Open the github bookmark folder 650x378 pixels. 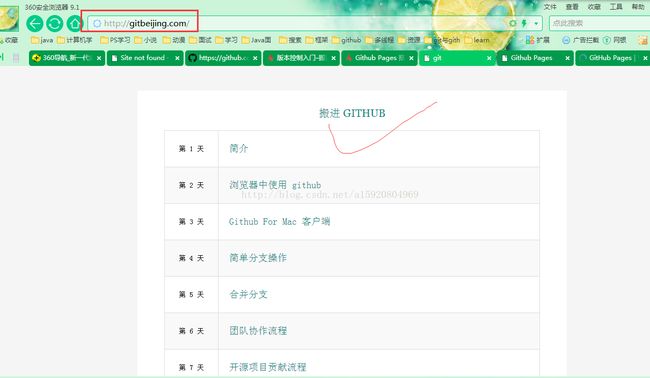tap(347, 40)
